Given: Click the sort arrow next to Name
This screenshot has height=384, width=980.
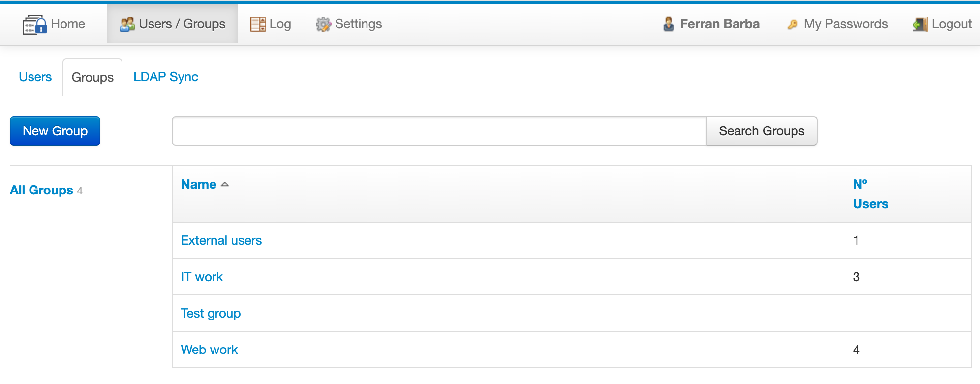Looking at the screenshot, I should pos(225,184).
